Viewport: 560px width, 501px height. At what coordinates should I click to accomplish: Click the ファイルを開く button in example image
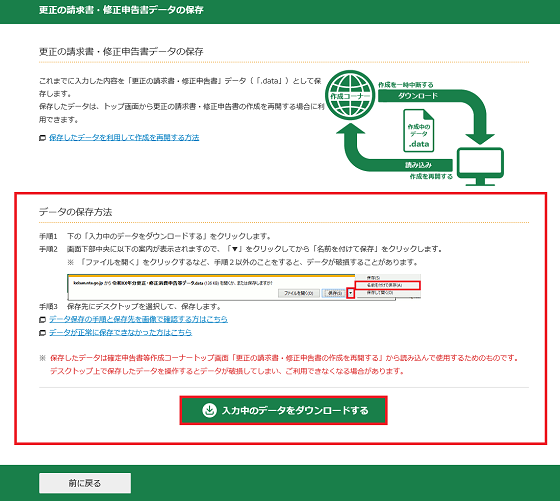tap(299, 293)
